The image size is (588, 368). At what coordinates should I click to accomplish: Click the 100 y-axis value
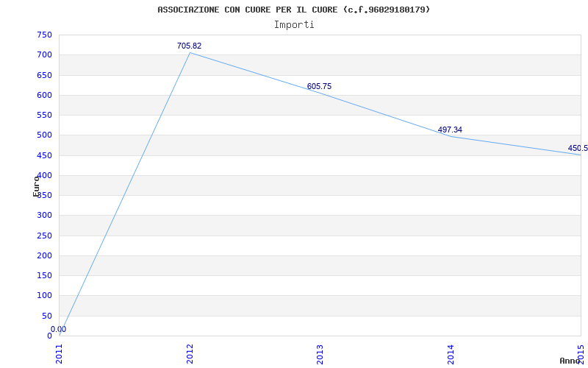tap(44, 296)
